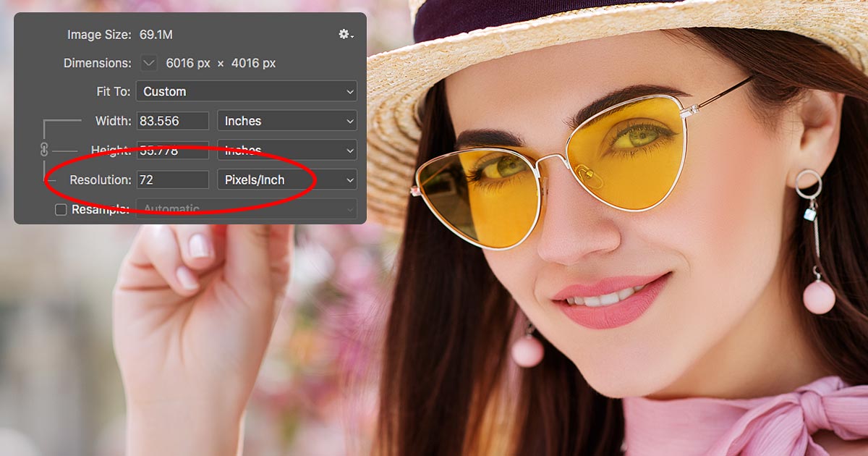
Task: Open the Image Size gear settings menu
Action: 344,34
